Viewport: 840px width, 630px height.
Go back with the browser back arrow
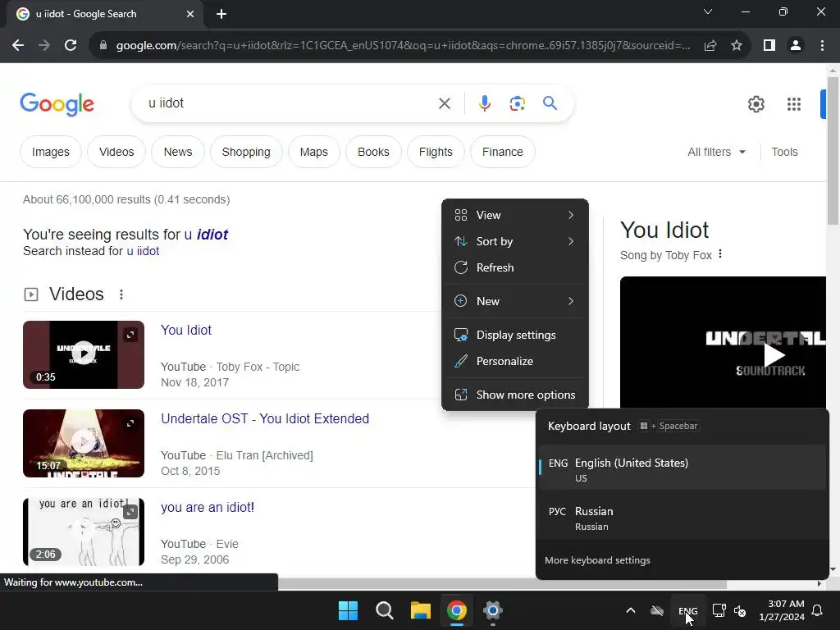pyautogui.click(x=18, y=46)
